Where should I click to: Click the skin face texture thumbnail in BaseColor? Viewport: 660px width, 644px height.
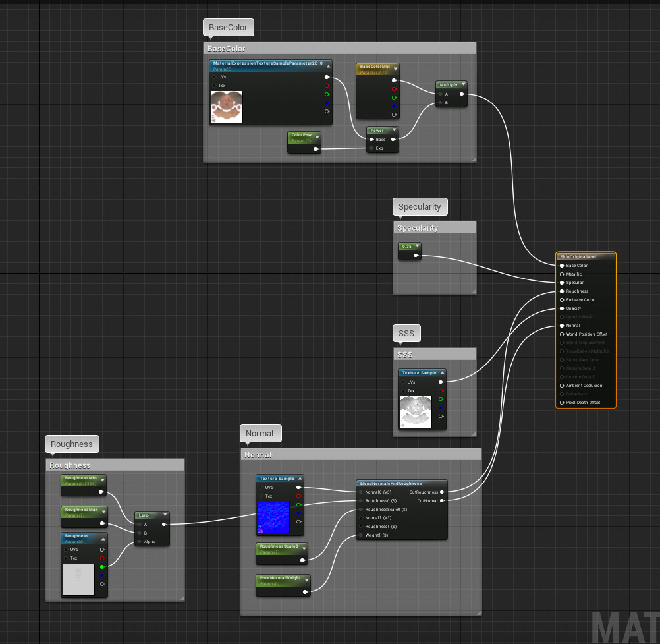point(227,107)
